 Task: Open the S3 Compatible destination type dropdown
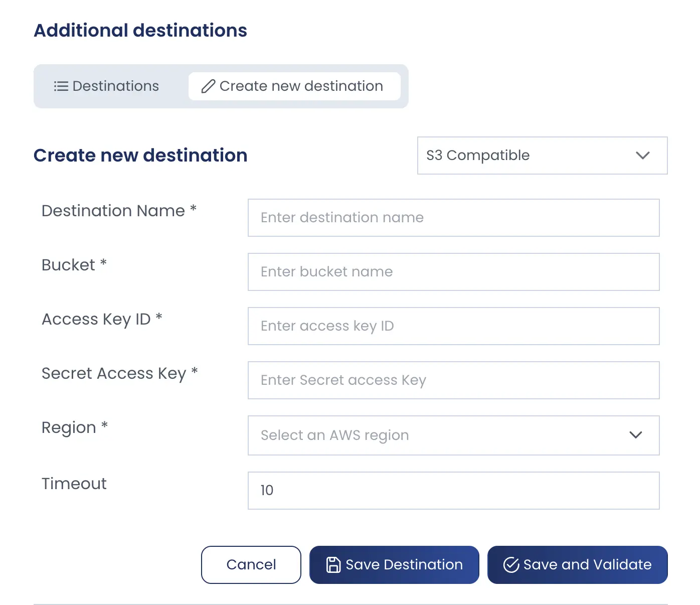[542, 156]
